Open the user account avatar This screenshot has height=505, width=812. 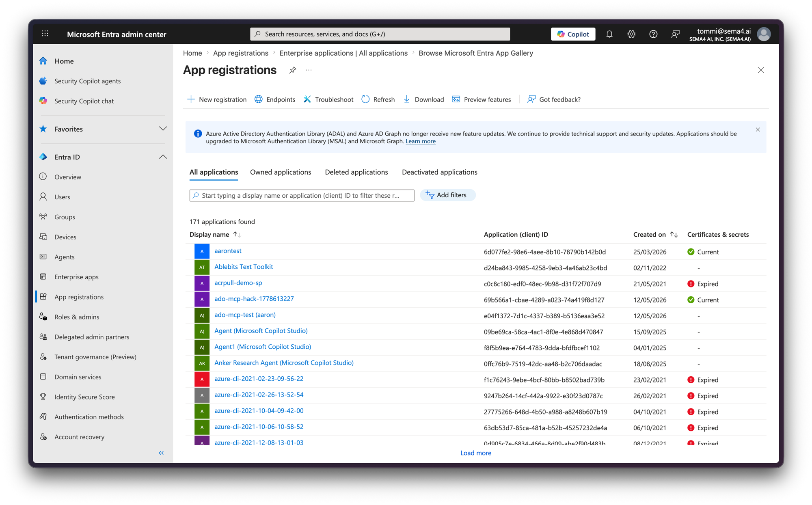point(764,34)
